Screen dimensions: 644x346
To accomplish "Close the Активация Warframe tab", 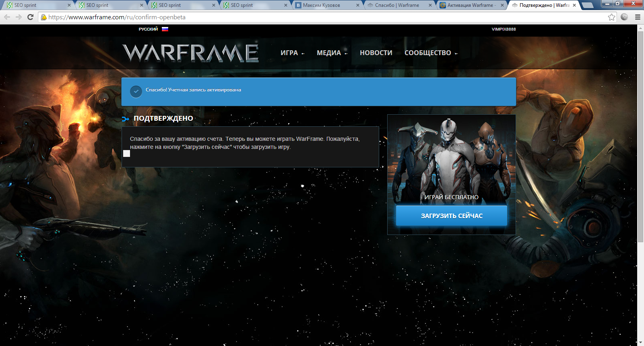I will pyautogui.click(x=502, y=5).
